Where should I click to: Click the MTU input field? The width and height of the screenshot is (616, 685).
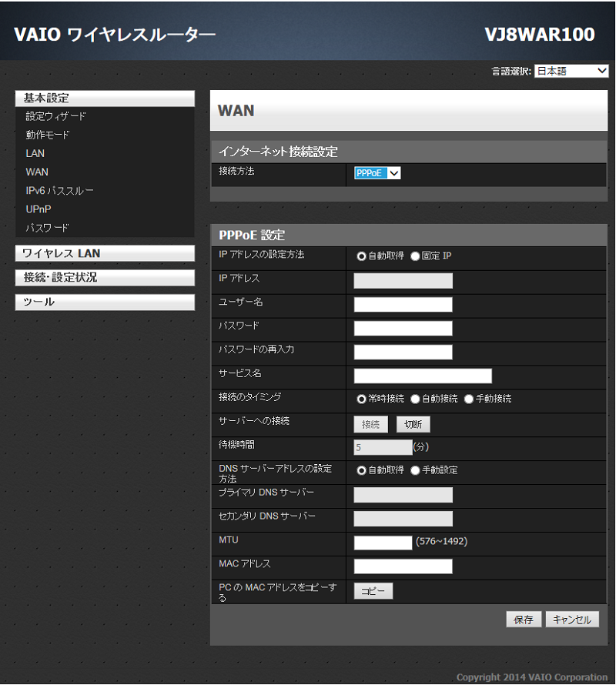pyautogui.click(x=383, y=543)
